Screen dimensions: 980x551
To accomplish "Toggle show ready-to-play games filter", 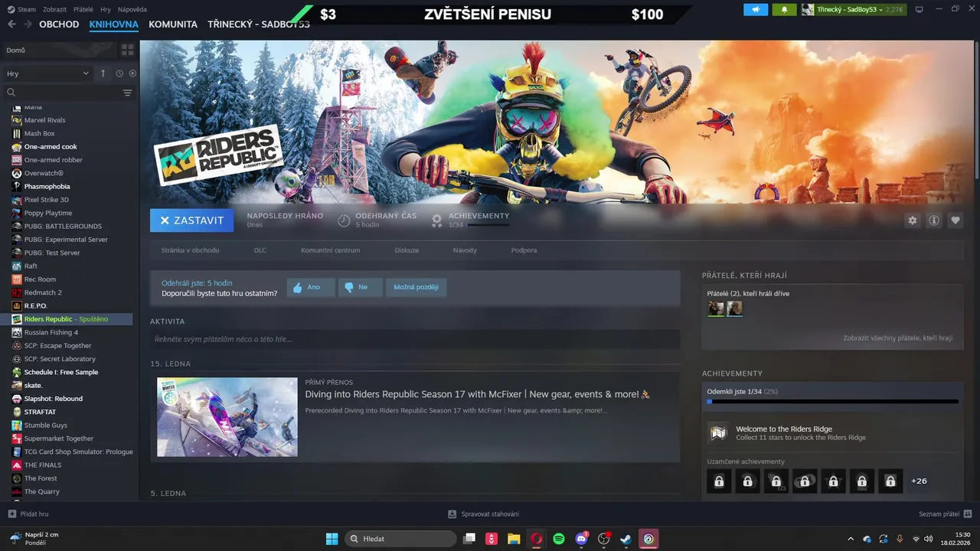I will tap(132, 73).
